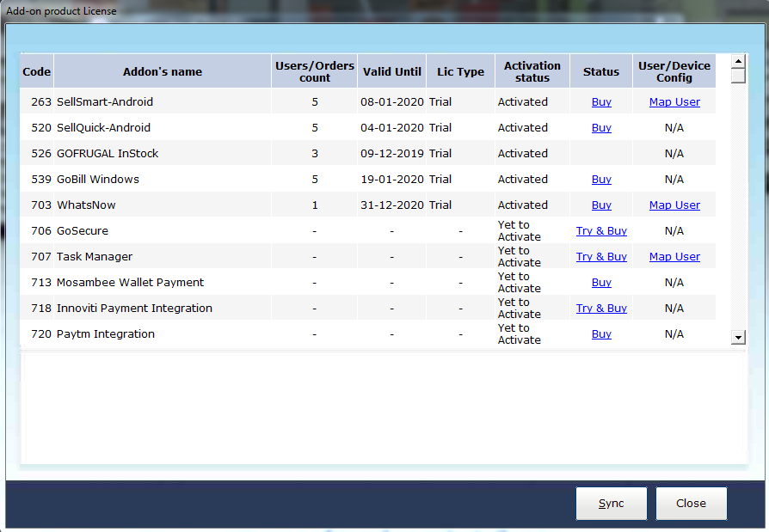This screenshot has width=769, height=532.
Task: Click the Activation status column header
Action: (x=532, y=71)
